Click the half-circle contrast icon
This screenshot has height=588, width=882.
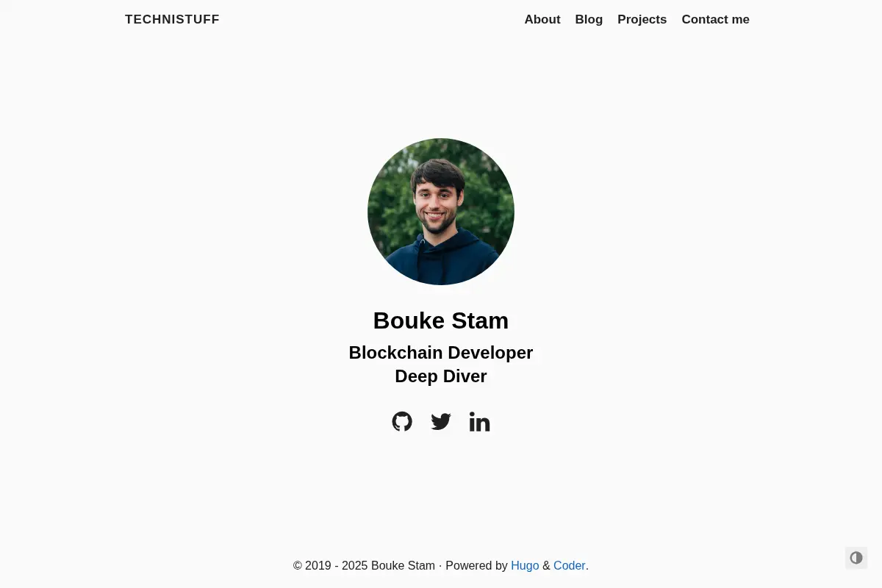(x=856, y=558)
